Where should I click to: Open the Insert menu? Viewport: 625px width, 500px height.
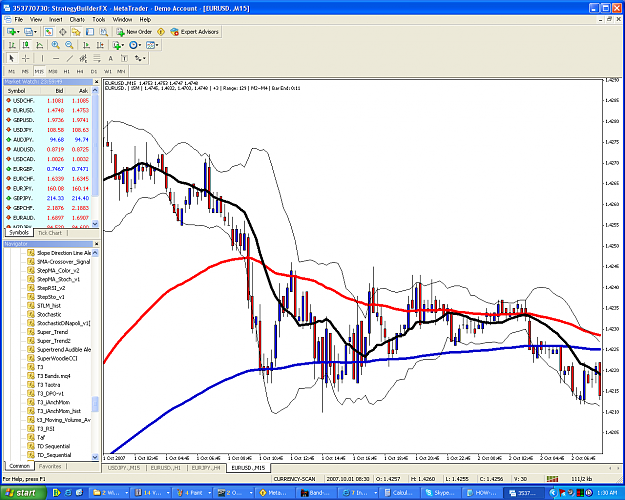point(55,19)
